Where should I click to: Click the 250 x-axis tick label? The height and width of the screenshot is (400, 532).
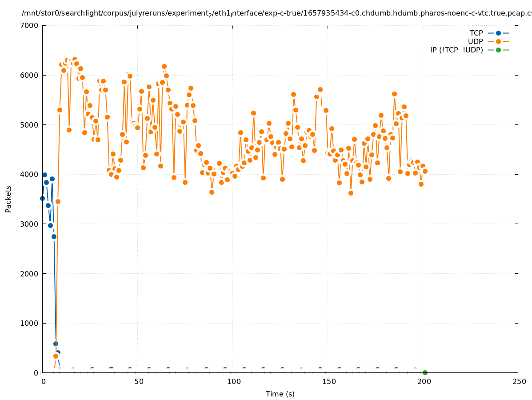[519, 381]
